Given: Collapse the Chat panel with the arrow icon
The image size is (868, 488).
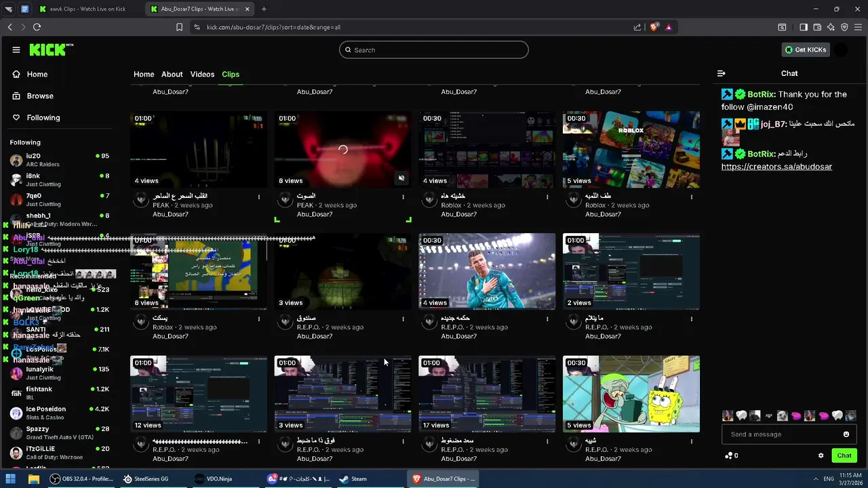Looking at the screenshot, I should pyautogui.click(x=722, y=73).
